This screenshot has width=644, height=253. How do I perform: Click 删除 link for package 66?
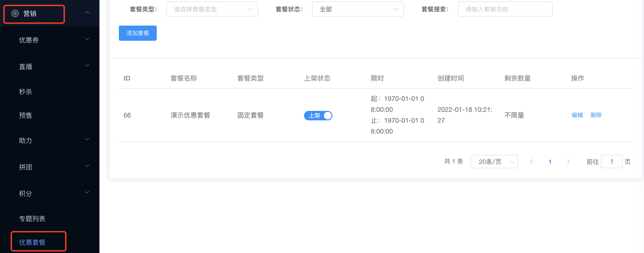(x=596, y=115)
